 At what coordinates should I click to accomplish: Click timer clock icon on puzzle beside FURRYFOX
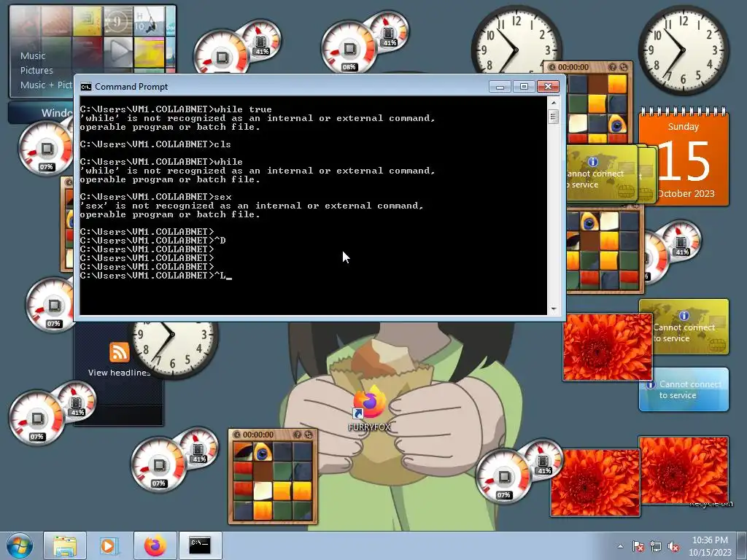[237, 435]
